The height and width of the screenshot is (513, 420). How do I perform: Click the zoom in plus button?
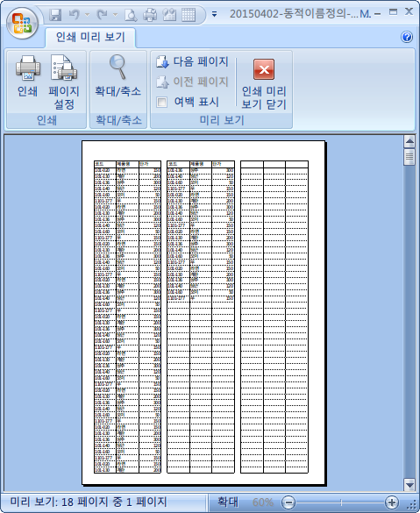coord(392,502)
